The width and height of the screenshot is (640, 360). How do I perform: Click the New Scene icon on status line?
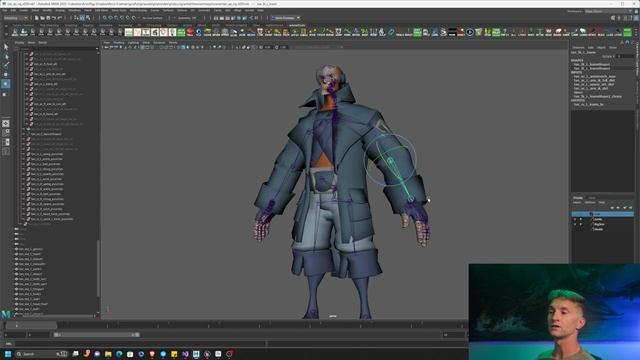click(36, 18)
